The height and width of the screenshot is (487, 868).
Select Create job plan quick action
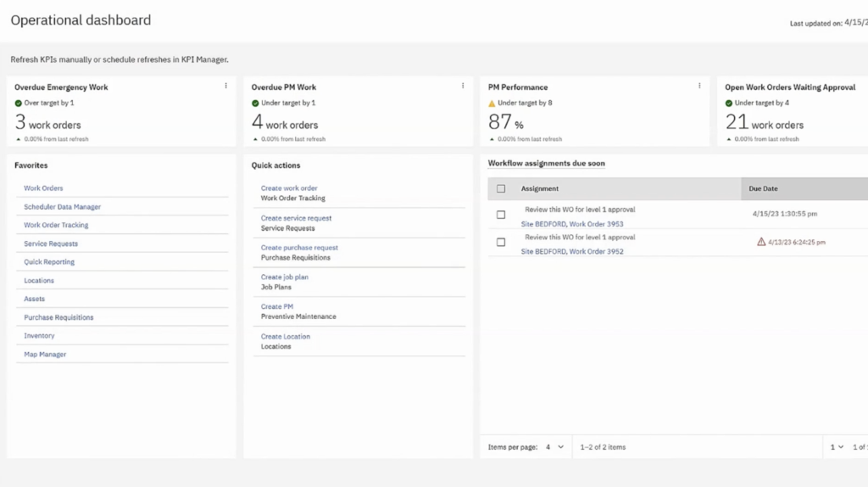(285, 277)
